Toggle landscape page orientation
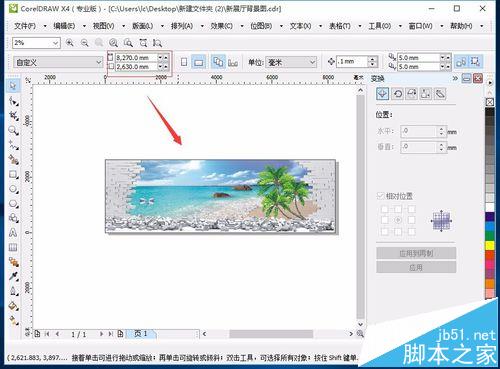Image resolution: width=500 pixels, height=369 pixels. pos(199,62)
